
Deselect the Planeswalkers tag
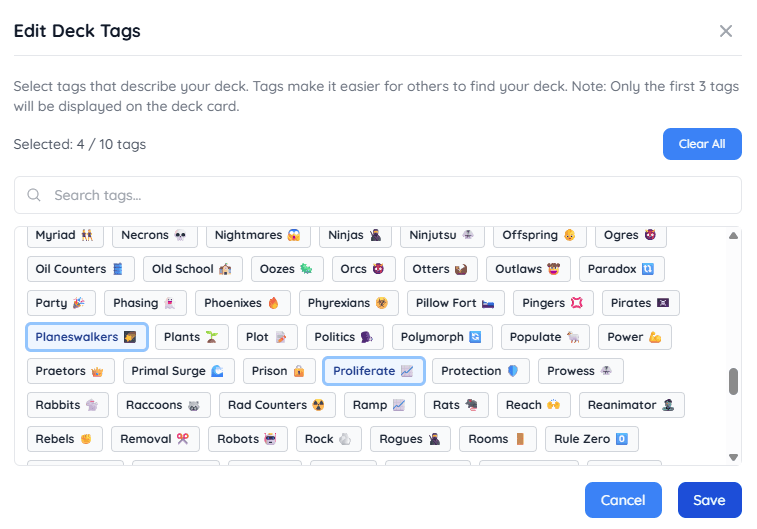tap(86, 337)
